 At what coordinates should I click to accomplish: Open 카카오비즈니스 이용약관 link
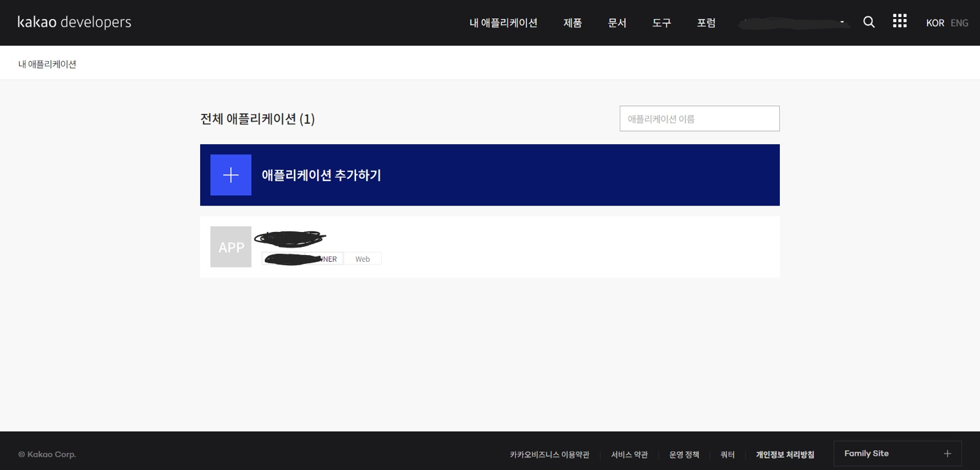click(x=550, y=454)
